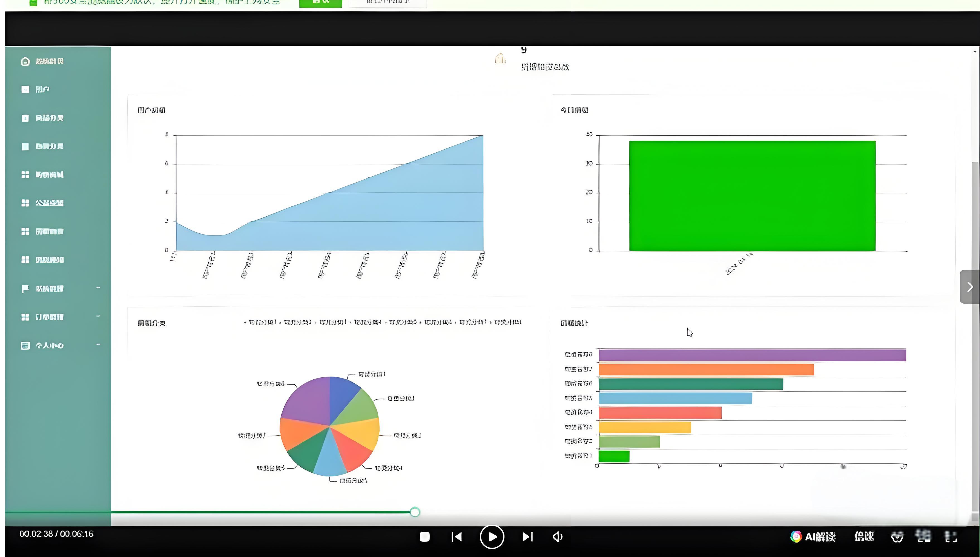Expand the side panel with the right chevron
The width and height of the screenshot is (980, 557).
tap(970, 287)
